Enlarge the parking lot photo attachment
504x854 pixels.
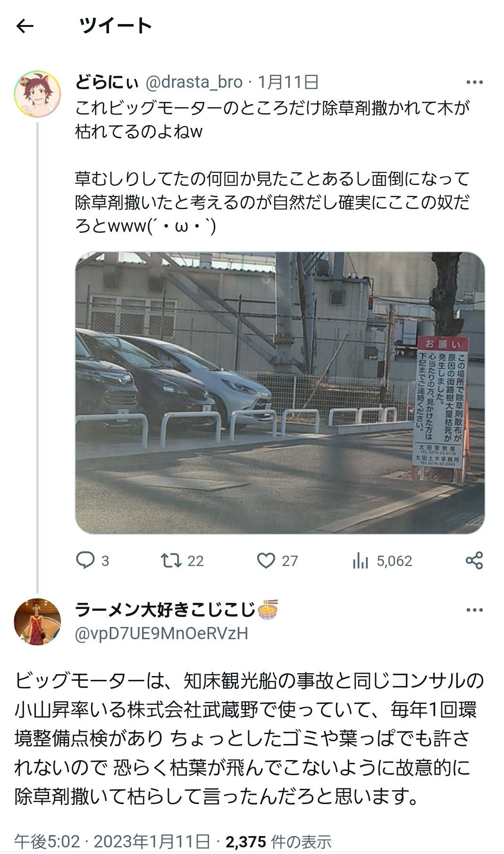pyautogui.click(x=280, y=393)
